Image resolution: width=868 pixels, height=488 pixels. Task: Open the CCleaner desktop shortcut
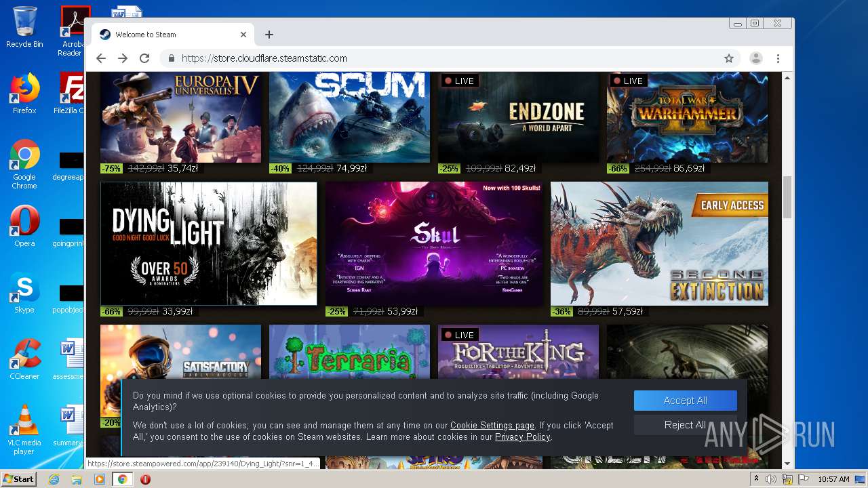(24, 359)
